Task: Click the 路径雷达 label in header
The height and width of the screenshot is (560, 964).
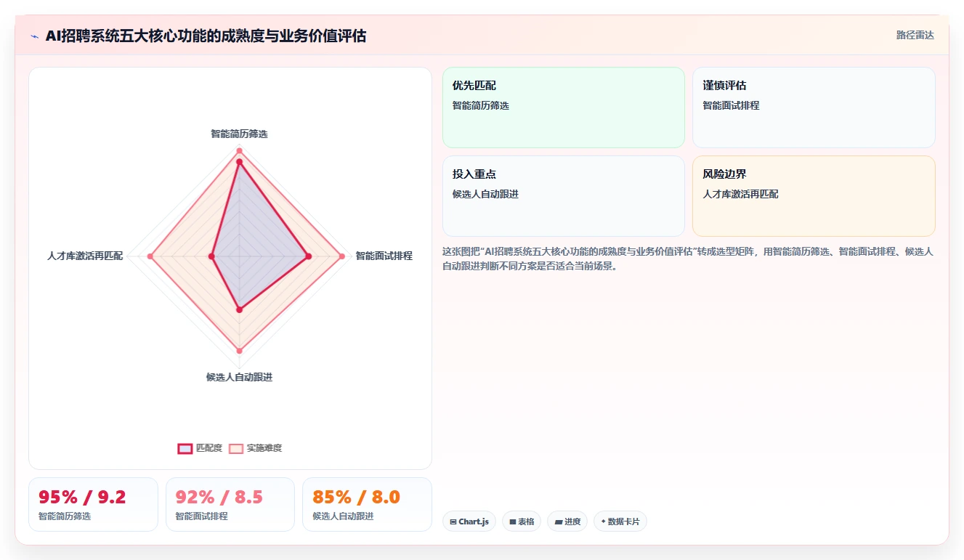Action: point(915,35)
